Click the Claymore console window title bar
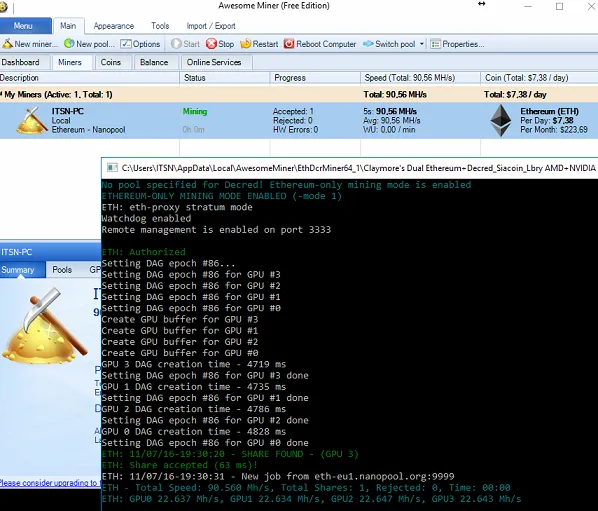 click(x=350, y=168)
